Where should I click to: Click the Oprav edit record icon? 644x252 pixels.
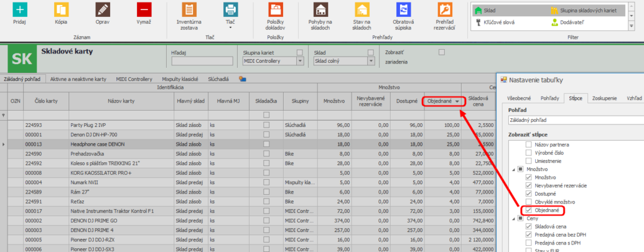point(103,9)
